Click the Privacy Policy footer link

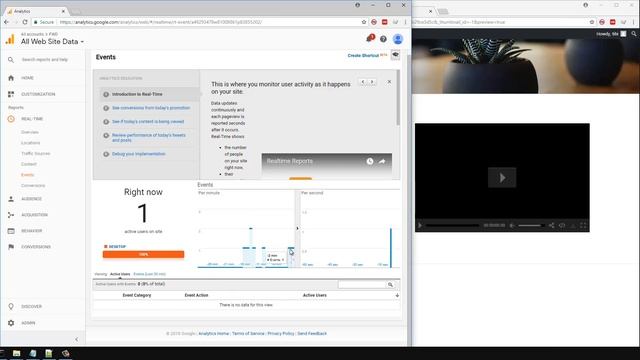(x=281, y=333)
